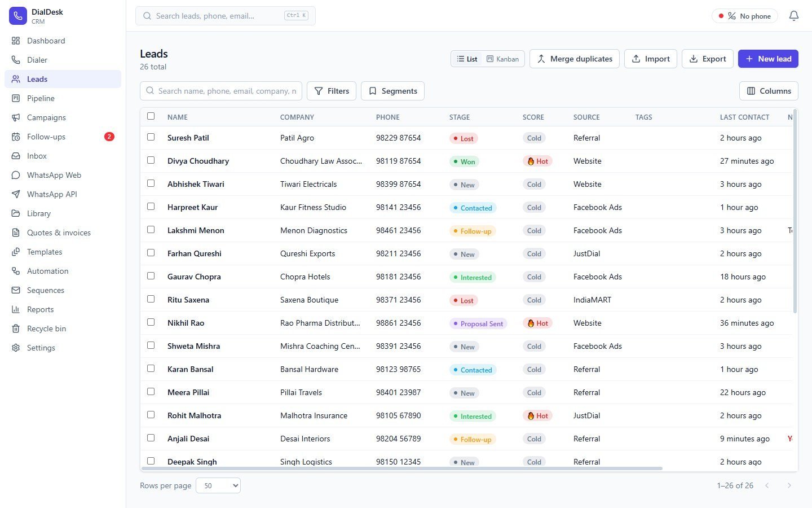The height and width of the screenshot is (508, 812).
Task: Sort by the Name column header
Action: point(178,117)
